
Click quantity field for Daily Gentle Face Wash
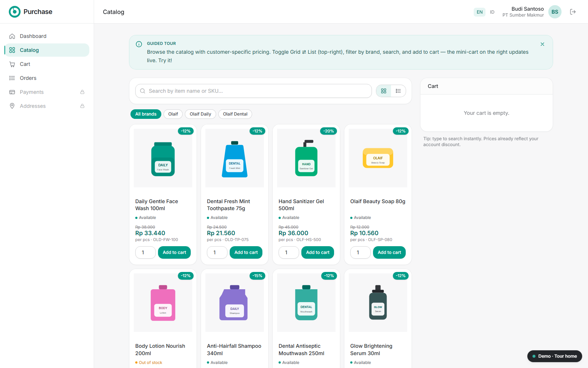146,252
